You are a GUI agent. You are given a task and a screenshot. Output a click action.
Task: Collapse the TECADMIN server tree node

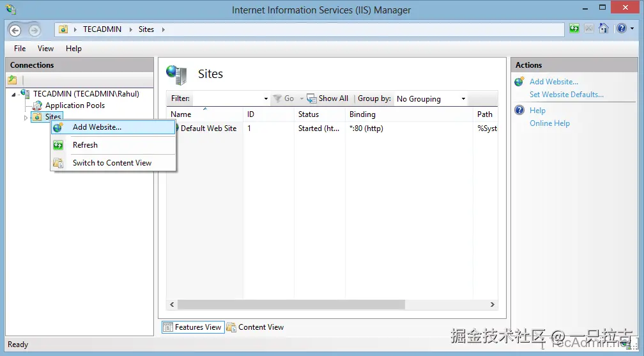tap(13, 95)
